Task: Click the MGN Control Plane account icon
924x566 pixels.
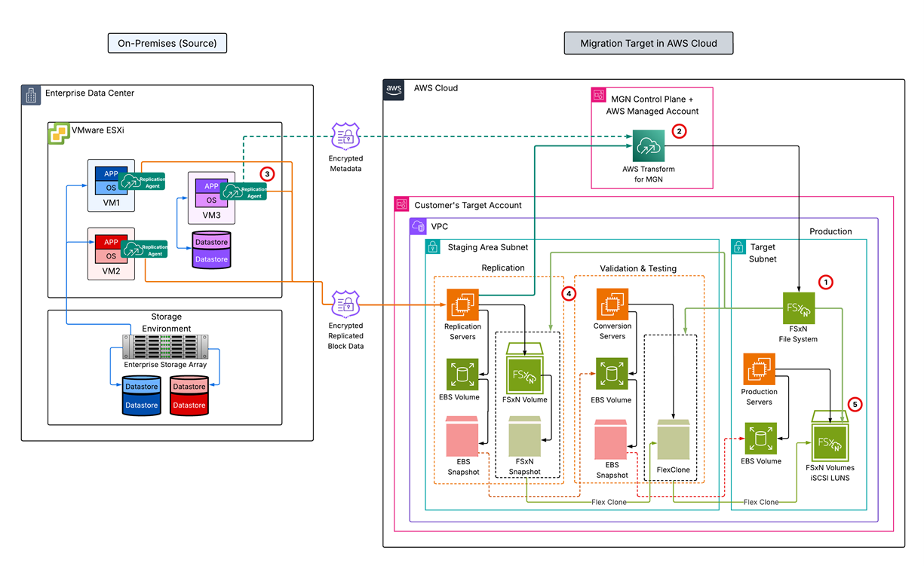Action: click(599, 96)
